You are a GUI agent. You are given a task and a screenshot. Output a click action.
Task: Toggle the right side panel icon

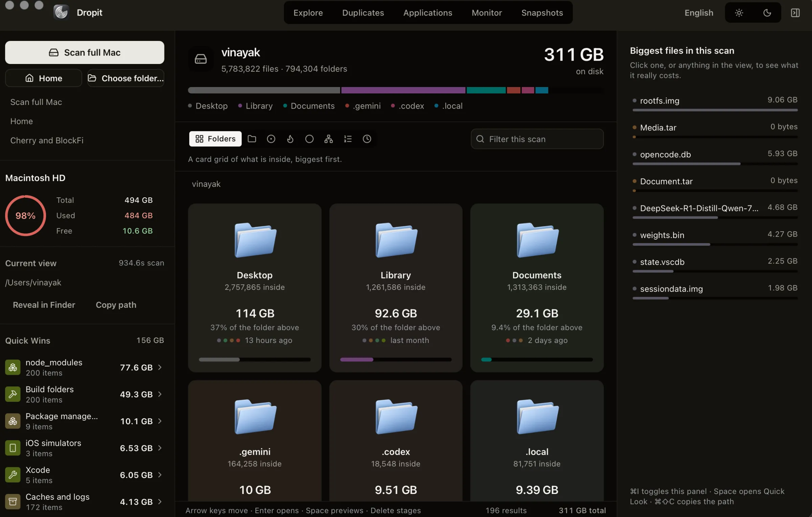point(795,13)
